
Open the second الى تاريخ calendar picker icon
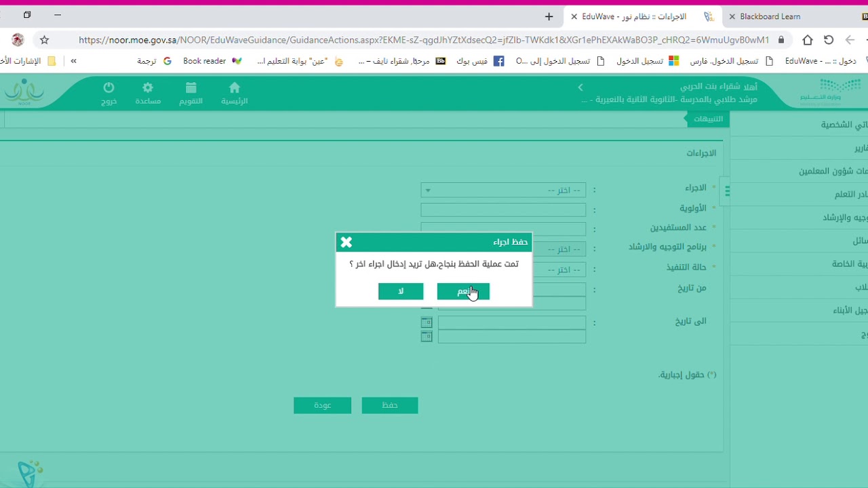click(x=427, y=336)
